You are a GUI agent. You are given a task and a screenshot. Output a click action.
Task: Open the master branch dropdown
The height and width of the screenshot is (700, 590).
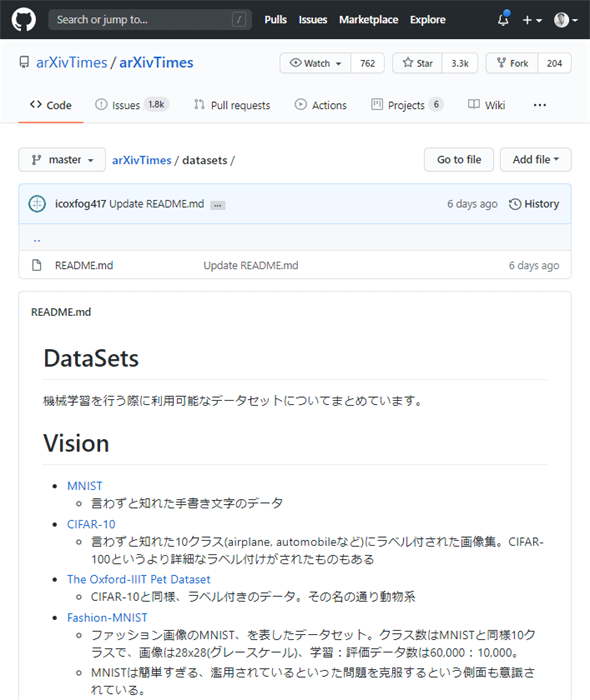62,160
